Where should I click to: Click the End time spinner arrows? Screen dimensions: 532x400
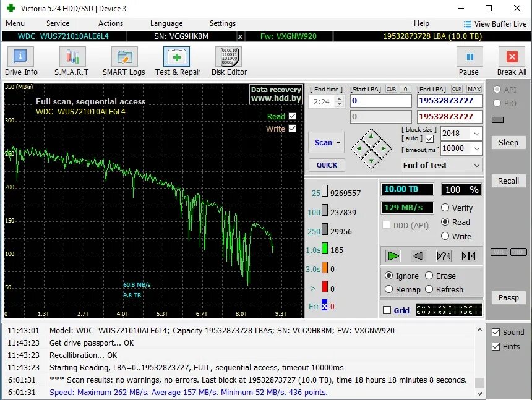pyautogui.click(x=339, y=101)
